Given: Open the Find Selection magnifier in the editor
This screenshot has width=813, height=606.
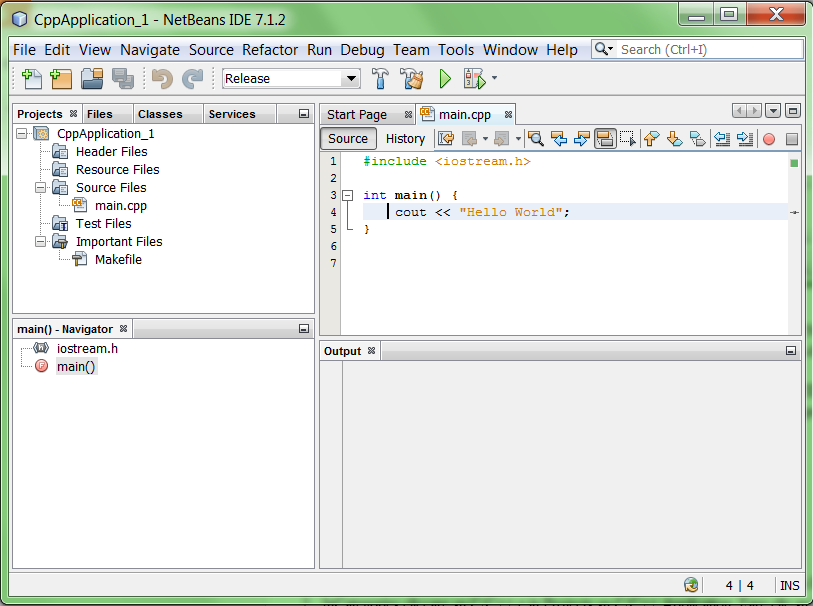Looking at the screenshot, I should (535, 138).
